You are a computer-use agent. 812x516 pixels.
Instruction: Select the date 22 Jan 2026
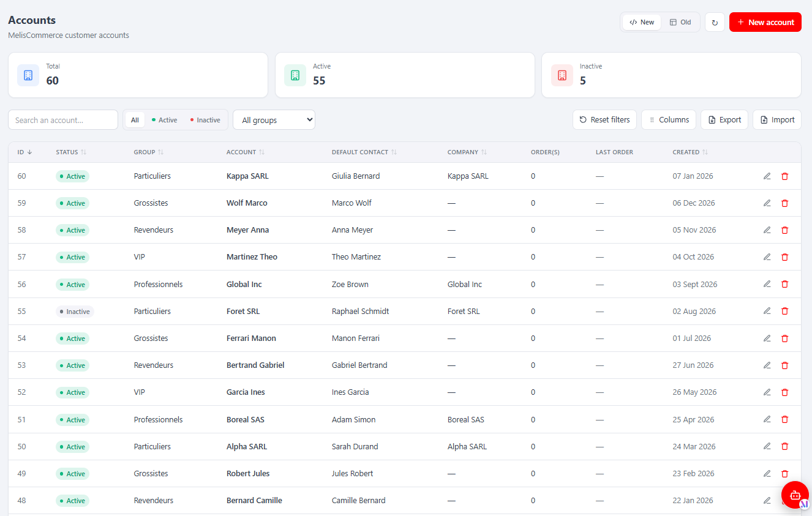693,500
